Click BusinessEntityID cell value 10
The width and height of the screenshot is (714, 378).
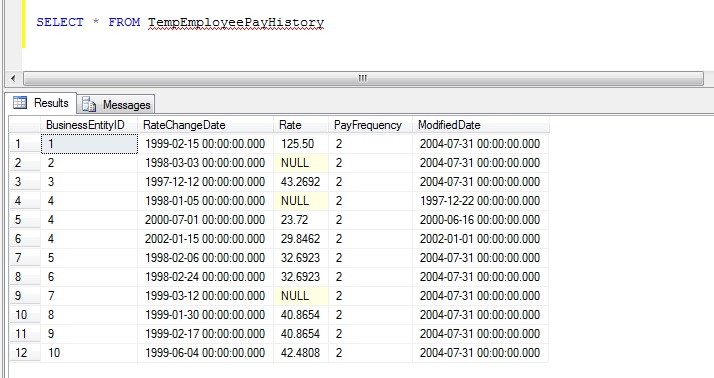coord(89,352)
